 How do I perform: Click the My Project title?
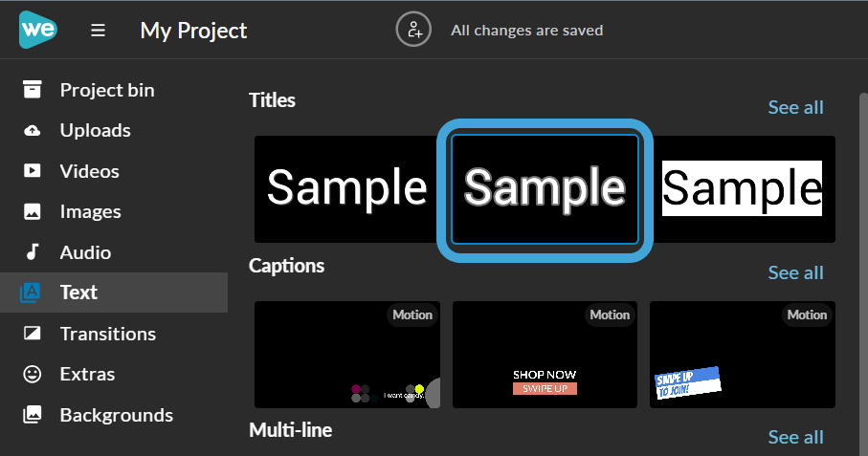[x=193, y=31]
